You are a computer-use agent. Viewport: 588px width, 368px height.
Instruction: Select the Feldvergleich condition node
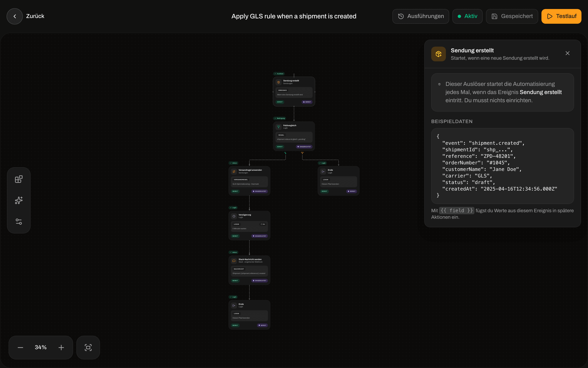pyautogui.click(x=294, y=136)
